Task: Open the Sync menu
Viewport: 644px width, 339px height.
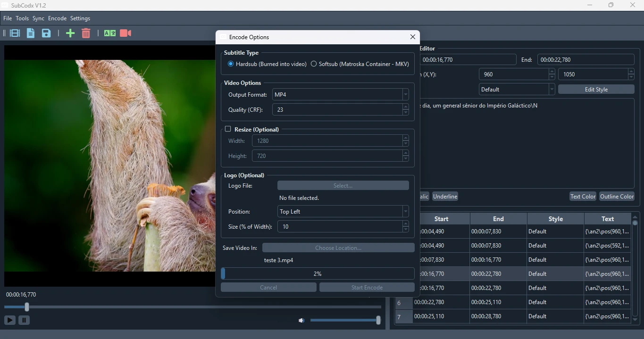Action: tap(38, 18)
